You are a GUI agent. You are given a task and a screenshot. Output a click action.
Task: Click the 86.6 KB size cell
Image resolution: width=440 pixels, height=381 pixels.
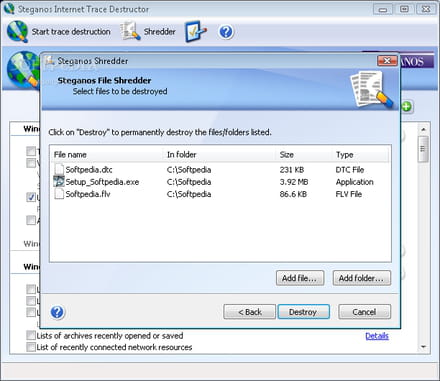tap(293, 194)
